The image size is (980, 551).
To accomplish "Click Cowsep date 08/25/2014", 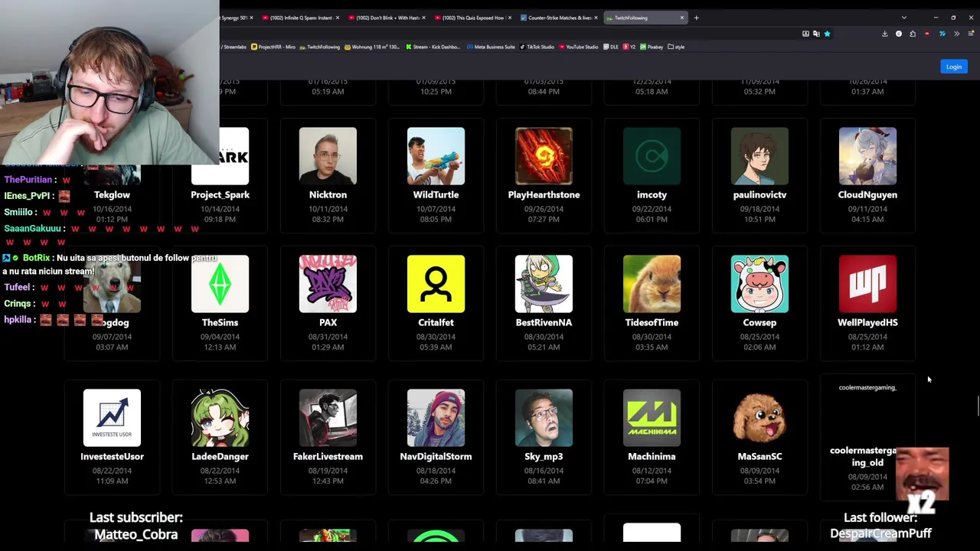I will [x=759, y=337].
